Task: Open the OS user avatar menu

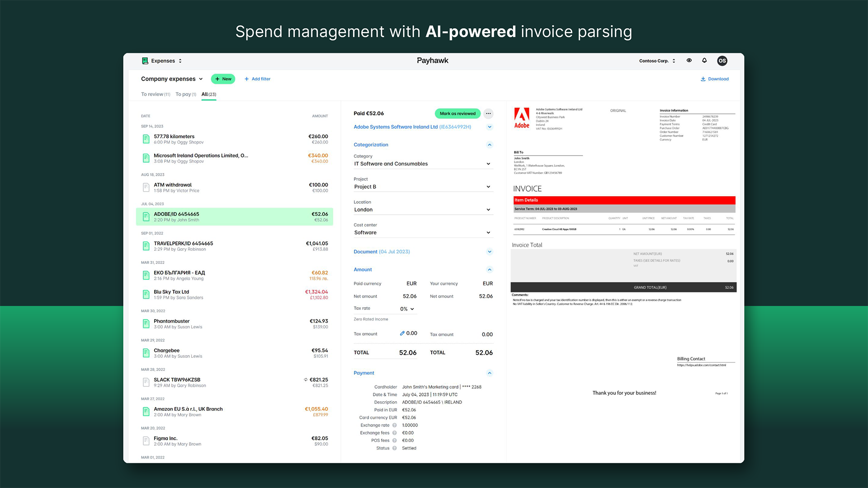Action: [722, 61]
